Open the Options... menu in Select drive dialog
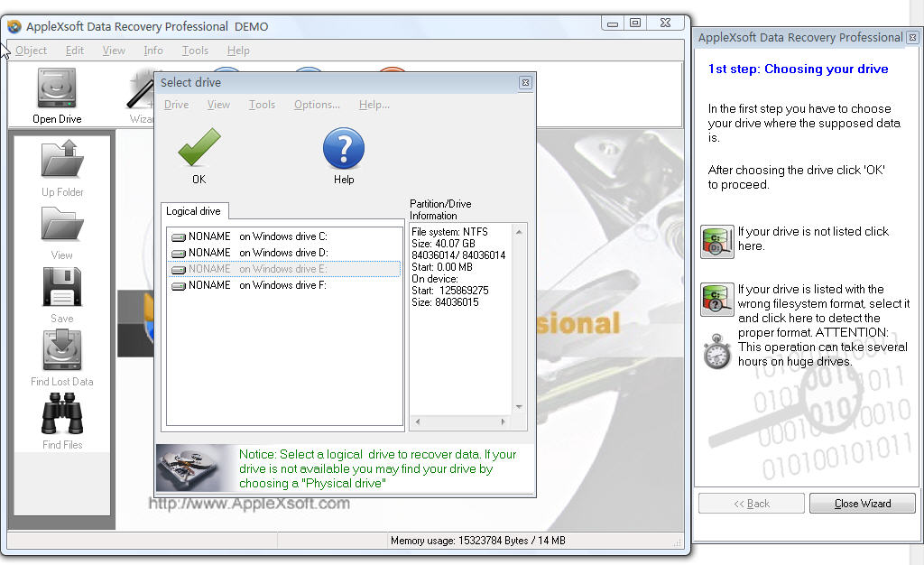This screenshot has height=565, width=924. click(x=317, y=105)
